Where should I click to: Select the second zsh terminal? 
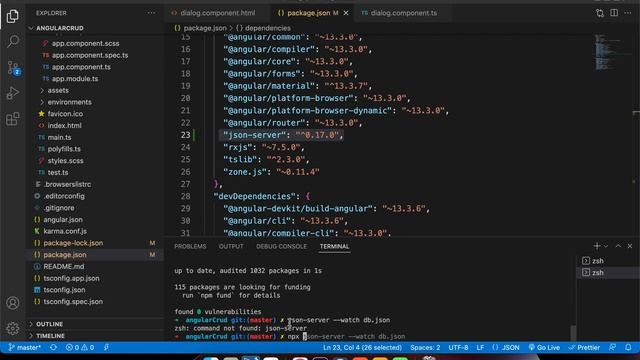608,273
